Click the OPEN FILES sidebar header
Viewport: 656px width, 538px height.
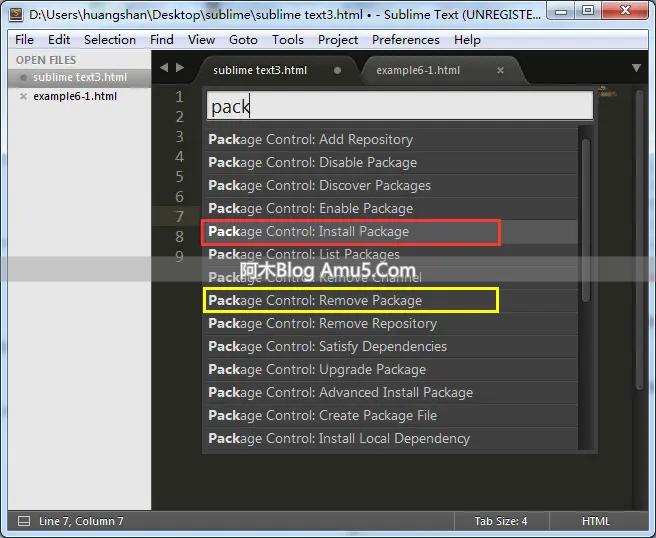pyautogui.click(x=46, y=60)
